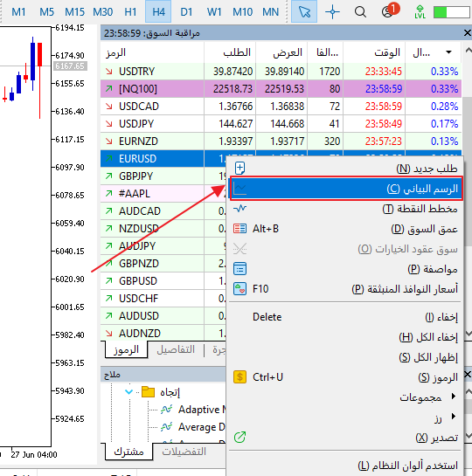Click the connection status green bar
The image size is (472, 476).
pyautogui.click(x=451, y=12)
